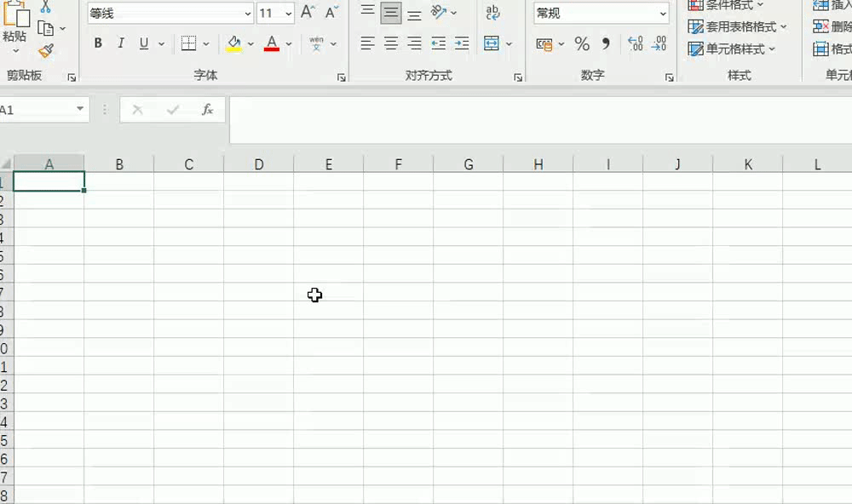Screen dimensions: 852x504
Task: Click the wrap text icon
Action: pyautogui.click(x=492, y=13)
